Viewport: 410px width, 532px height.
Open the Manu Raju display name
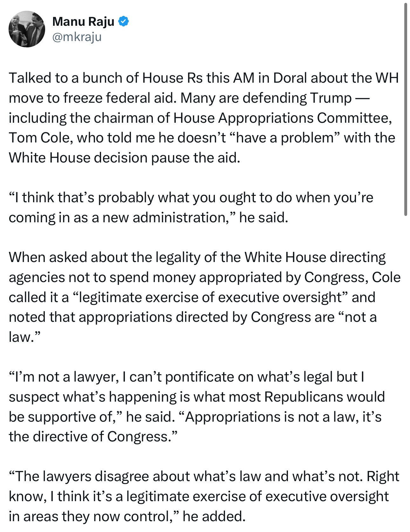pos(83,22)
